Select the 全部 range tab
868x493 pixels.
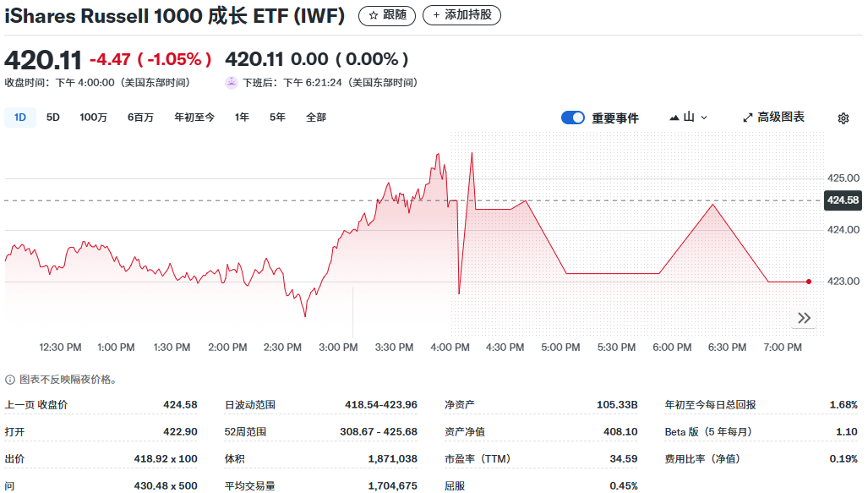[x=316, y=118]
